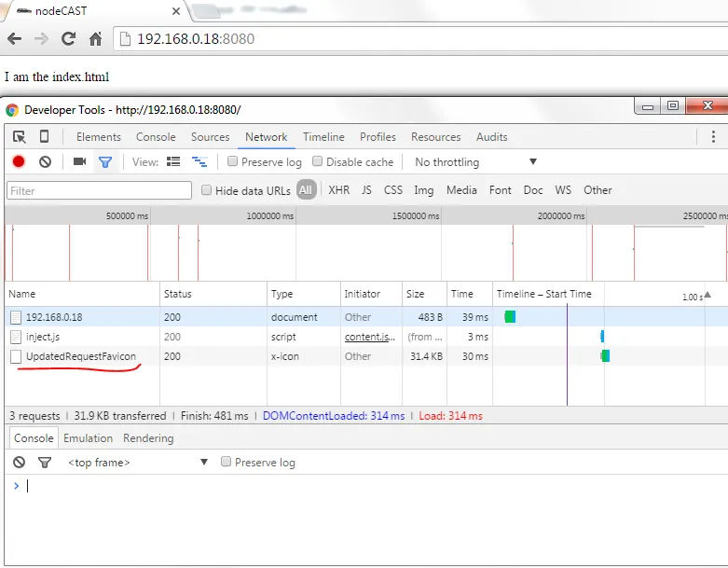The image size is (728, 568).
Task: Click the green timeline bar for 192.168.0.18
Action: 510,317
